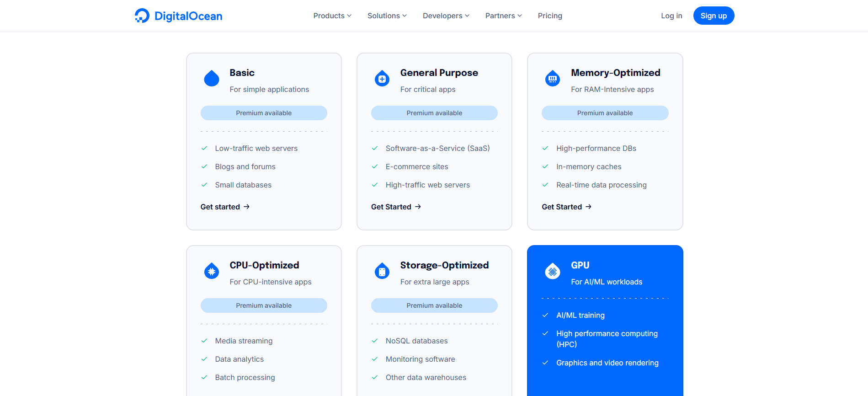
Task: Click the GPU droplet icon
Action: 553,271
